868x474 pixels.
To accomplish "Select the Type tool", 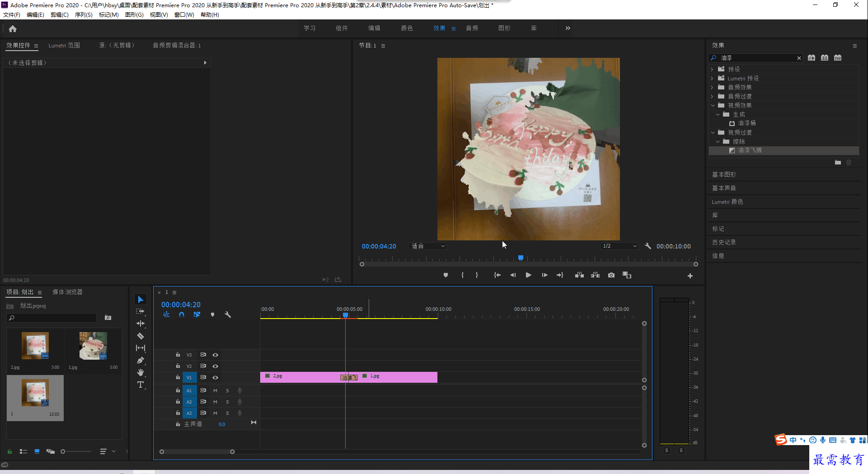I will pyautogui.click(x=141, y=385).
